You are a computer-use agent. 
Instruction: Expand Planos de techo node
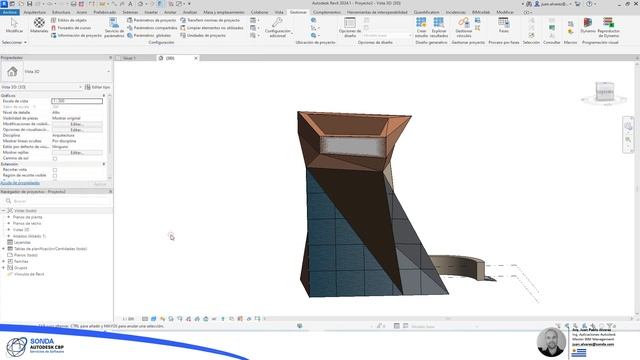point(9,223)
